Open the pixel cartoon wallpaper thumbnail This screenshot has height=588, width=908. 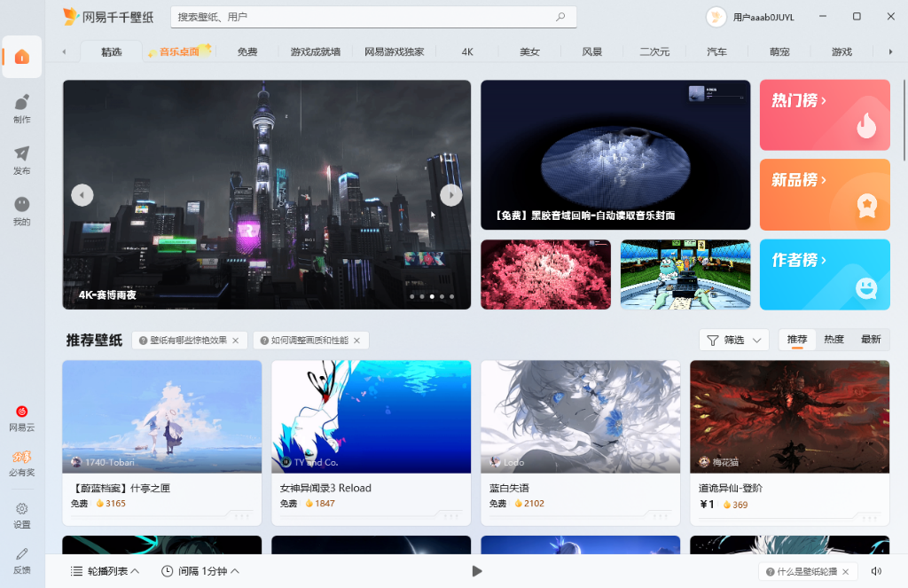(x=685, y=275)
